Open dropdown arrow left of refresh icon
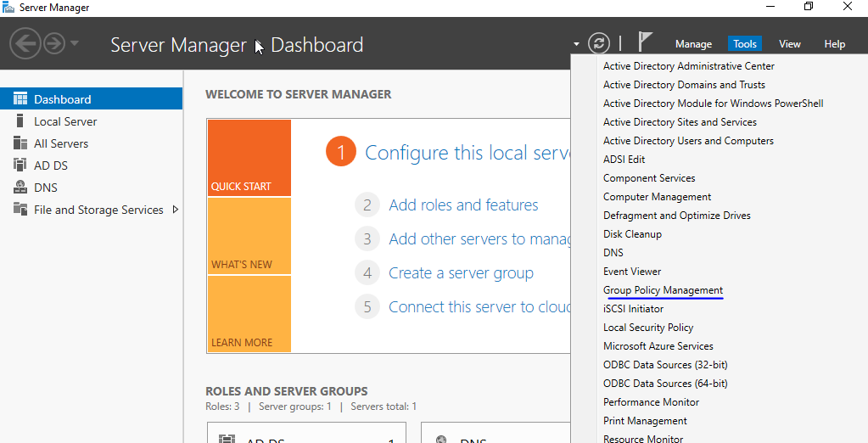The width and height of the screenshot is (868, 443). pos(576,44)
